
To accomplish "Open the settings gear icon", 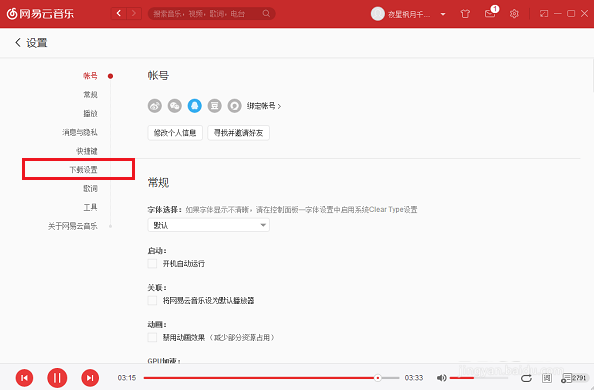I will (x=514, y=14).
